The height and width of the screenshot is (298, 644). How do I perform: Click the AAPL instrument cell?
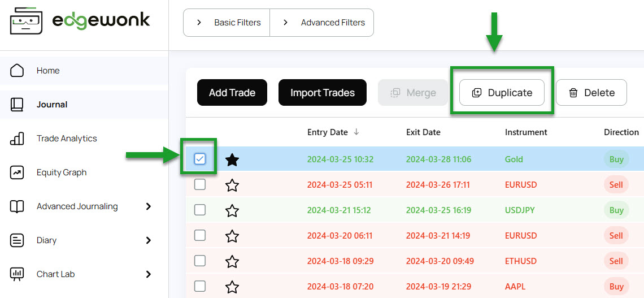[515, 287]
